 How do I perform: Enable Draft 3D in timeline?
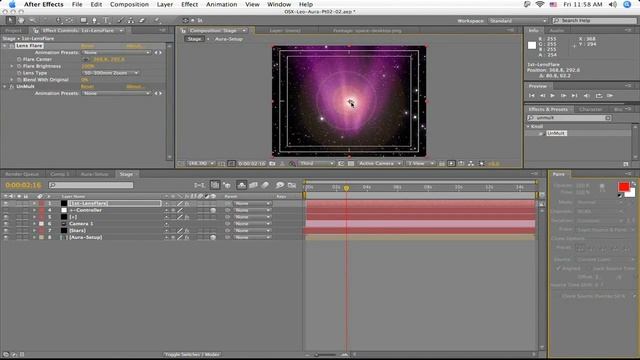coord(227,185)
